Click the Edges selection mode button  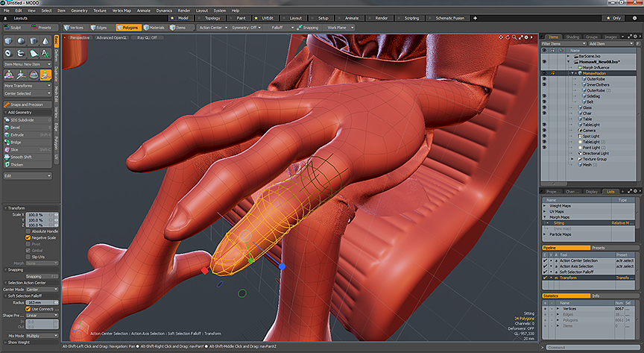(x=99, y=28)
